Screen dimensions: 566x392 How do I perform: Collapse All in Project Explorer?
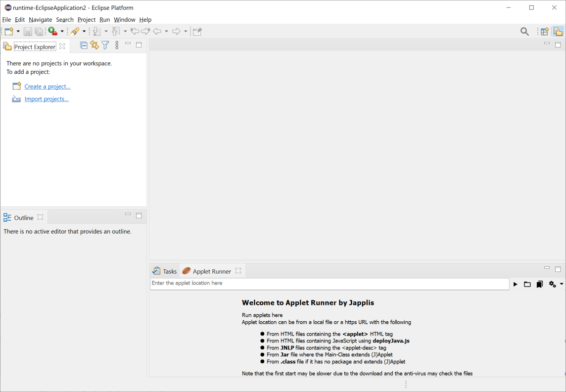tap(84, 45)
